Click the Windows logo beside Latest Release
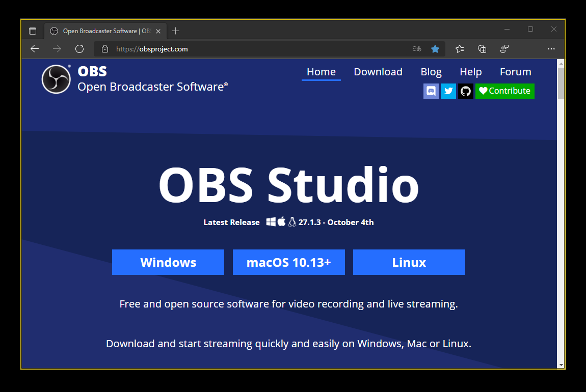This screenshot has width=586, height=392. point(271,222)
